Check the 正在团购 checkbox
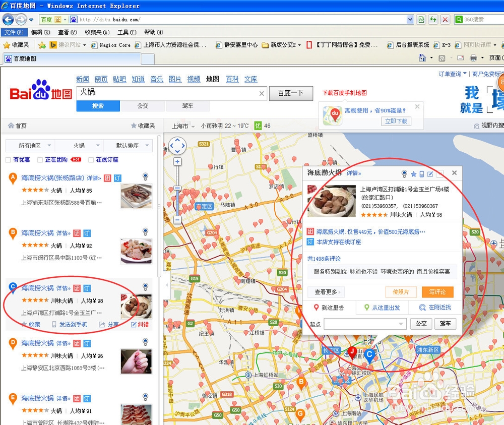504x425 pixels. pyautogui.click(x=40, y=160)
